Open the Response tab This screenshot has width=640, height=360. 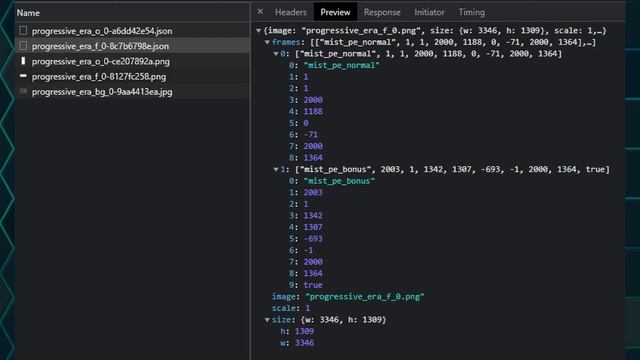382,12
